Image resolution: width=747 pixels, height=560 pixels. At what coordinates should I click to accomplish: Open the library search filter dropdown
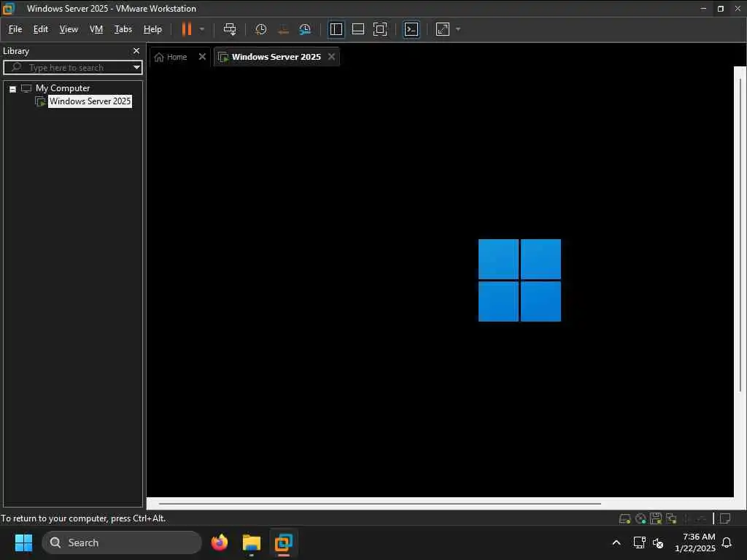point(136,67)
